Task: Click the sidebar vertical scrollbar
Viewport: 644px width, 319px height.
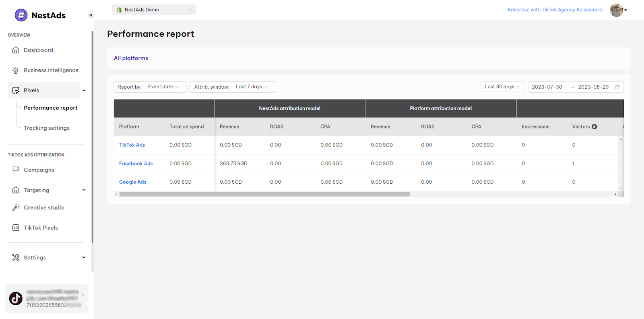Action: click(x=93, y=137)
